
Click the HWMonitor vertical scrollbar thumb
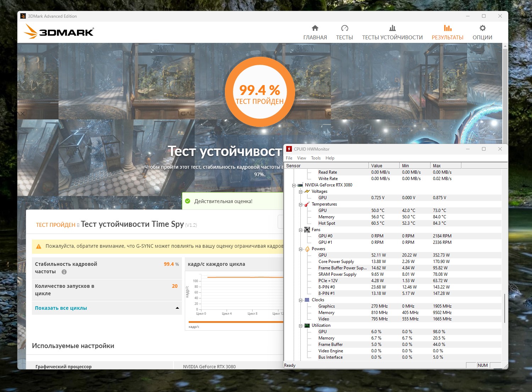pyautogui.click(x=505, y=308)
